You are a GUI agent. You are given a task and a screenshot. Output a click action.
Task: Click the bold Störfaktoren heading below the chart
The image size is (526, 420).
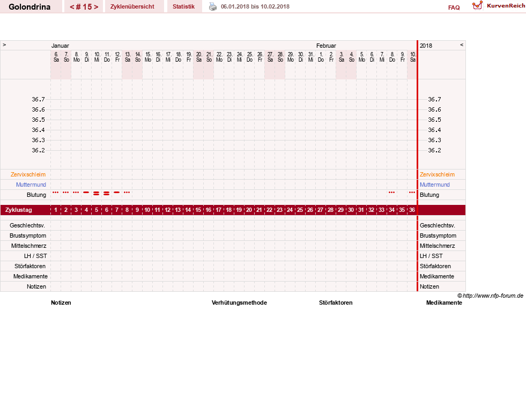(336, 303)
